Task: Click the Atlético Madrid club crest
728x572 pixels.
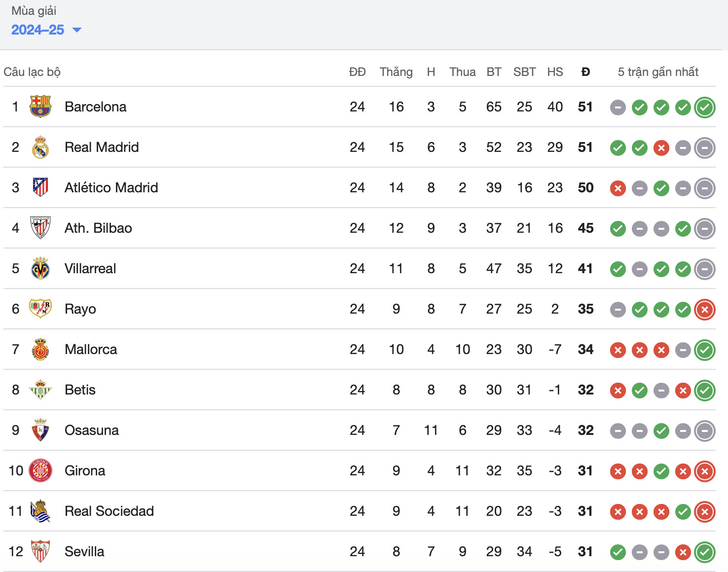Action: pos(40,187)
